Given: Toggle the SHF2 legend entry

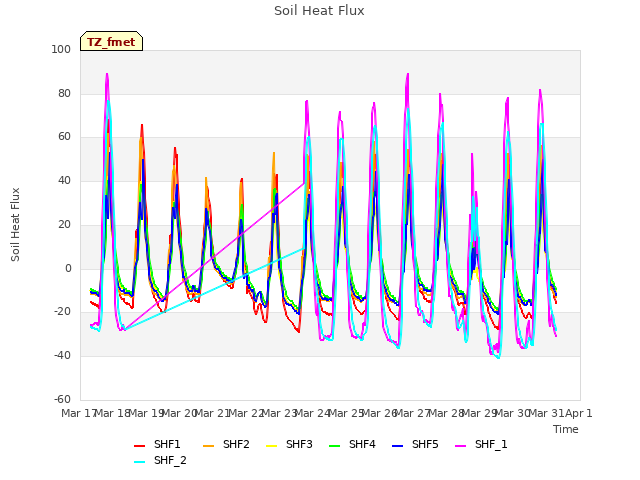Looking at the screenshot, I should [226, 444].
